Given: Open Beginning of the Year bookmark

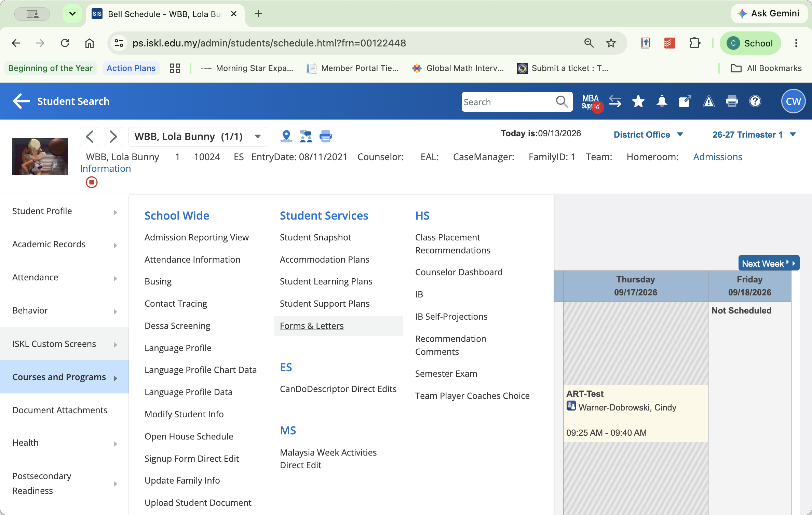Looking at the screenshot, I should tap(50, 68).
